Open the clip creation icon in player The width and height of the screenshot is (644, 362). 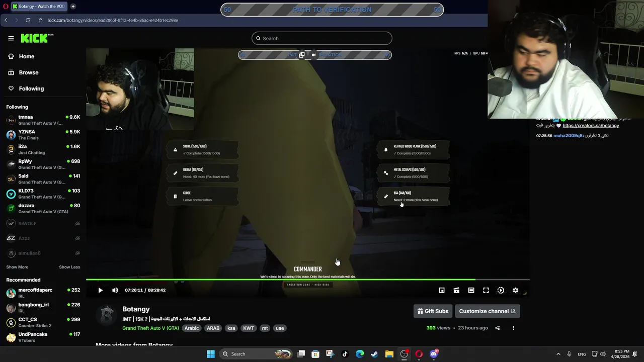point(456,290)
